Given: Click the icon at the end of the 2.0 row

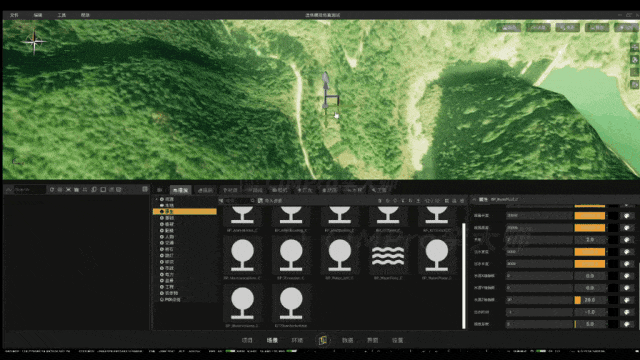Looking at the screenshot, I should [x=627, y=240].
